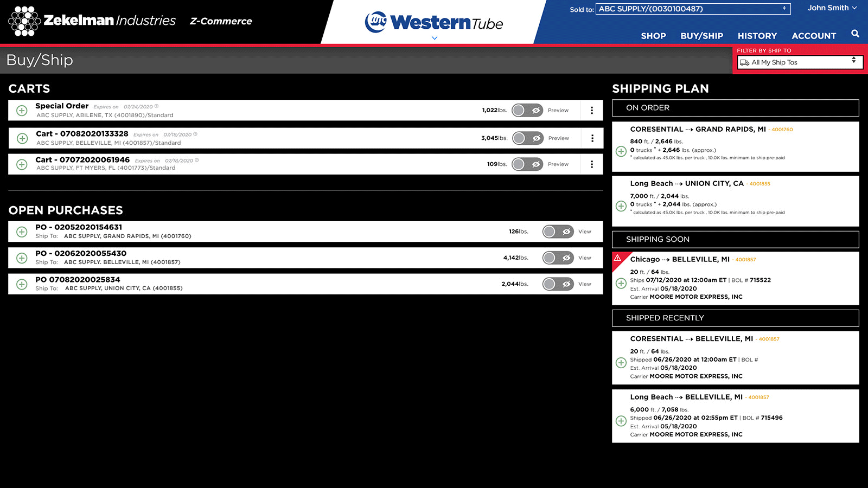Toggle visibility switch for PO - 02062020055430
Screen dimensions: 868x488
[x=558, y=258]
